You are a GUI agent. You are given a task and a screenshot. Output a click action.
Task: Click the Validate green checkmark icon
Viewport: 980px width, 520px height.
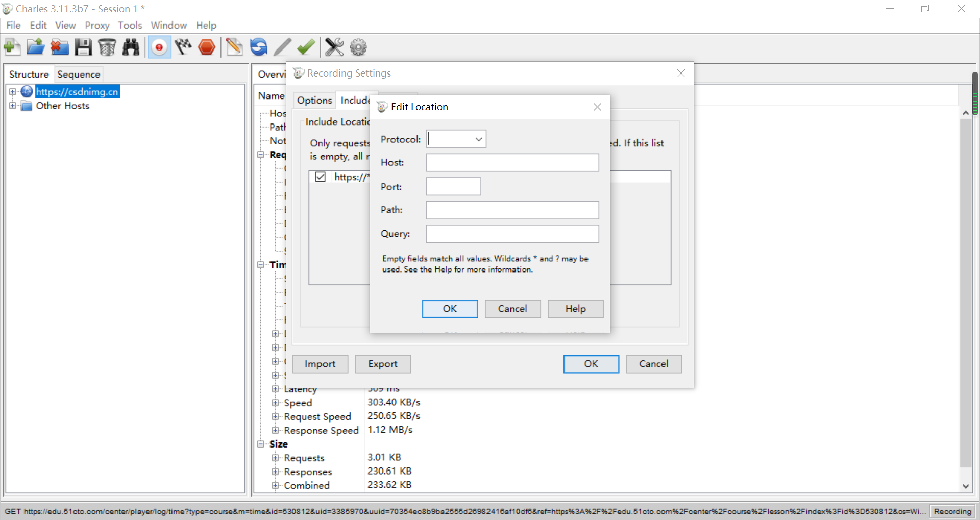pyautogui.click(x=306, y=47)
